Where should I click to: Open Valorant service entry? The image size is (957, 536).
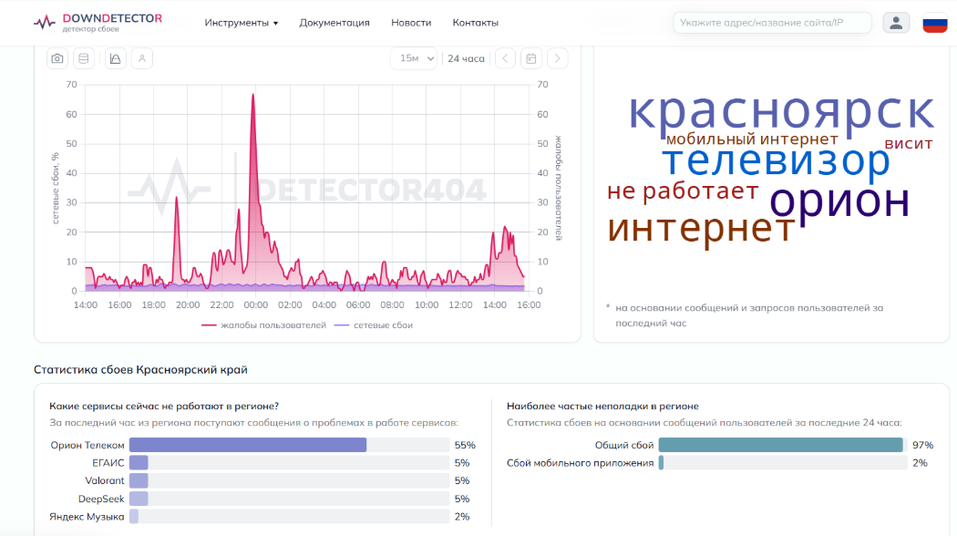point(104,480)
